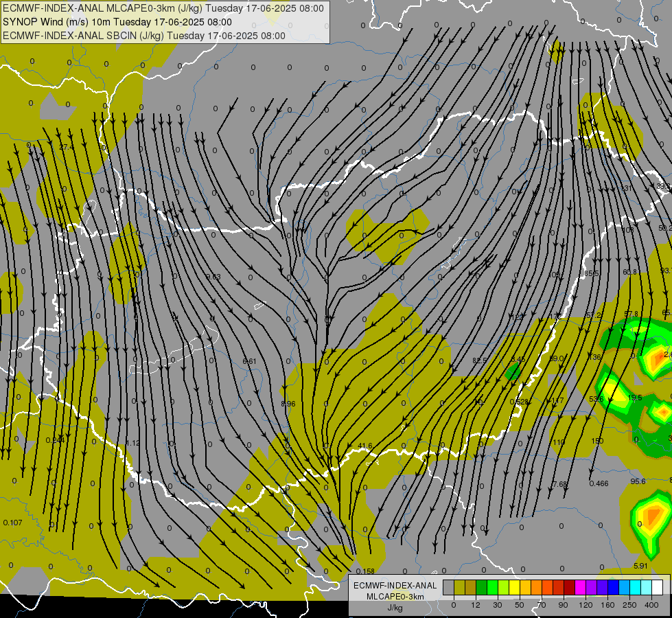
Task: Click the map value 0.528
Action: [519, 402]
